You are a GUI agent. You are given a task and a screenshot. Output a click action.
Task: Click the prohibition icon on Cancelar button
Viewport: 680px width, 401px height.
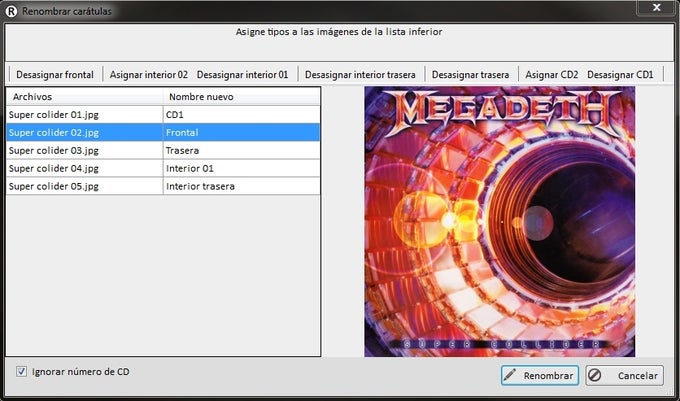click(595, 375)
